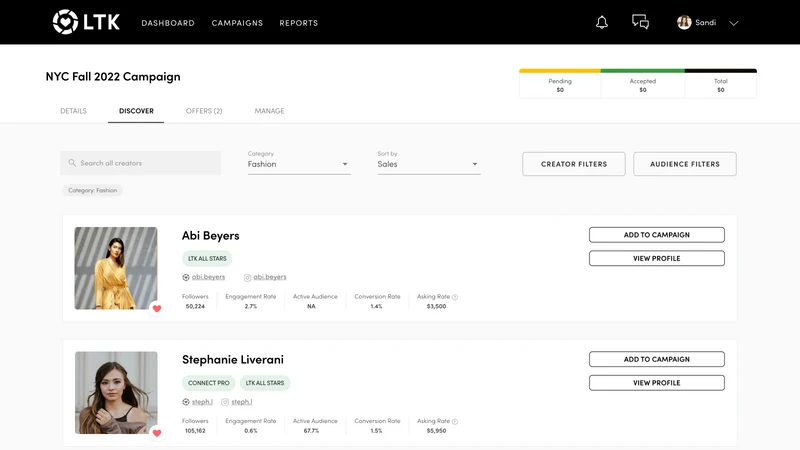Select the Discover tab
The width and height of the screenshot is (800, 450).
[x=136, y=111]
